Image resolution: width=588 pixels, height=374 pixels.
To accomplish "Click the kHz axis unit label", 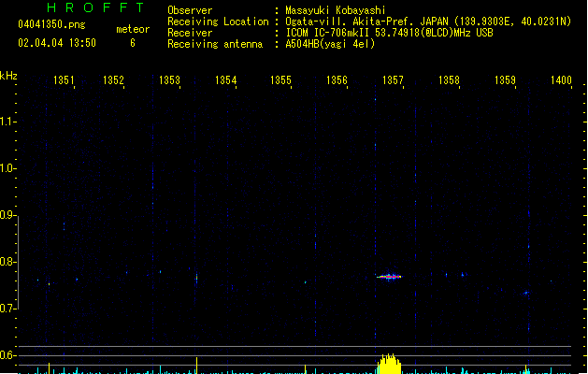I will click(8, 76).
